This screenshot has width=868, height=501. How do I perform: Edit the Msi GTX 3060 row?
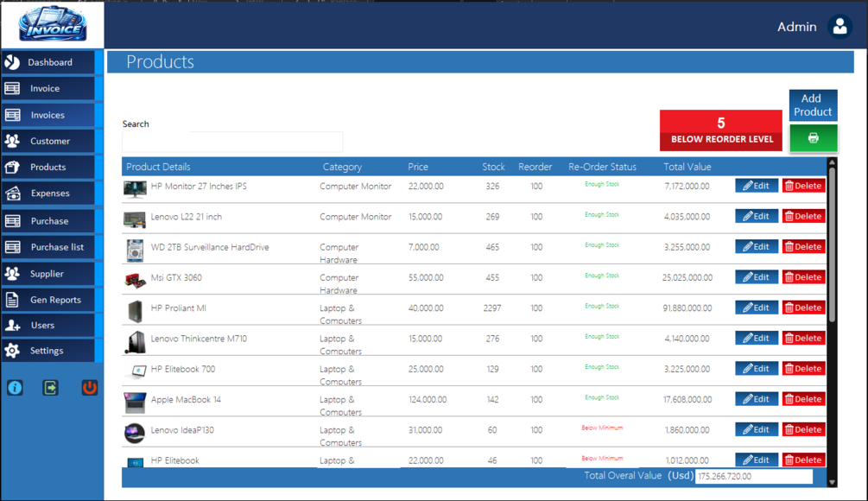click(757, 276)
